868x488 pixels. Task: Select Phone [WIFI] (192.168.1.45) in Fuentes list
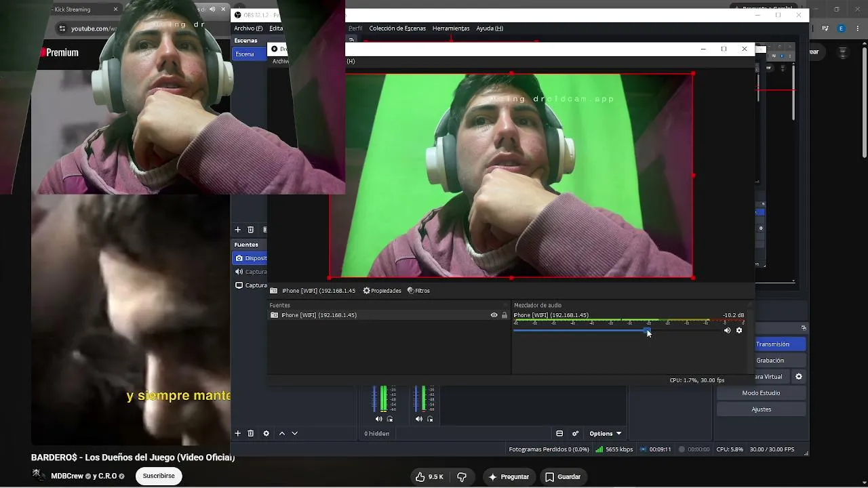[x=389, y=315]
